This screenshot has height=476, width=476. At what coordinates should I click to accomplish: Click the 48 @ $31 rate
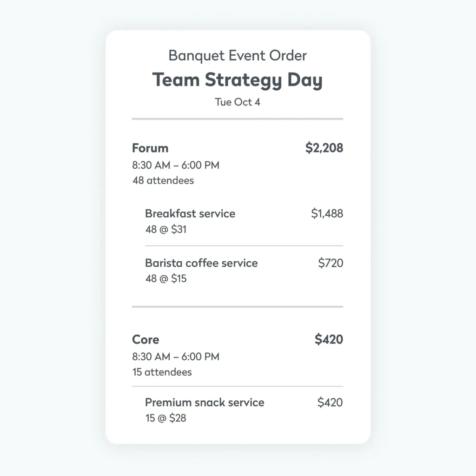point(165,229)
